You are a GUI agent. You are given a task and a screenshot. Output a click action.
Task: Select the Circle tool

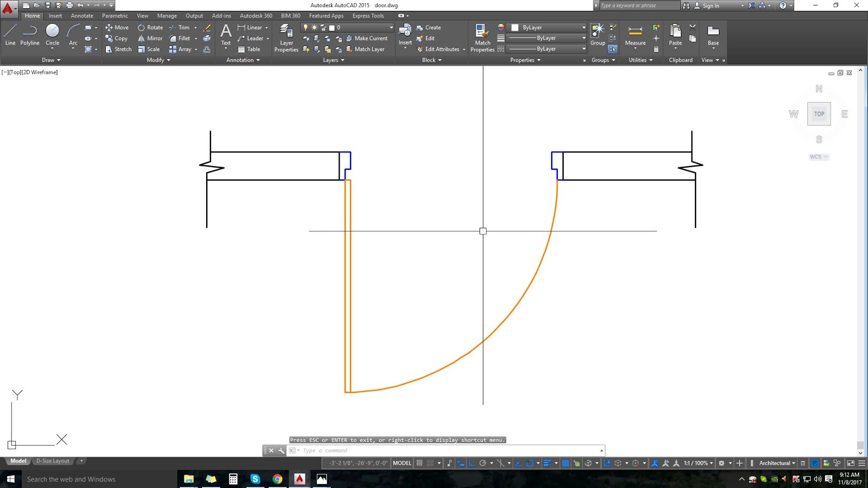click(52, 35)
